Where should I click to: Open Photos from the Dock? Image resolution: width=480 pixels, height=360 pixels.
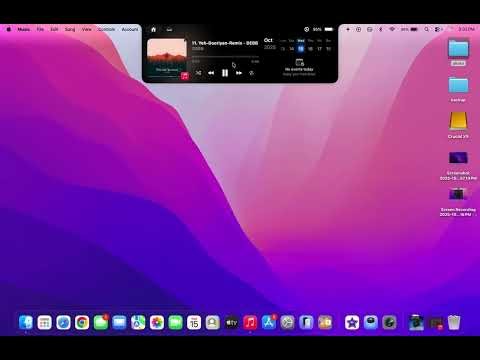pos(157,322)
